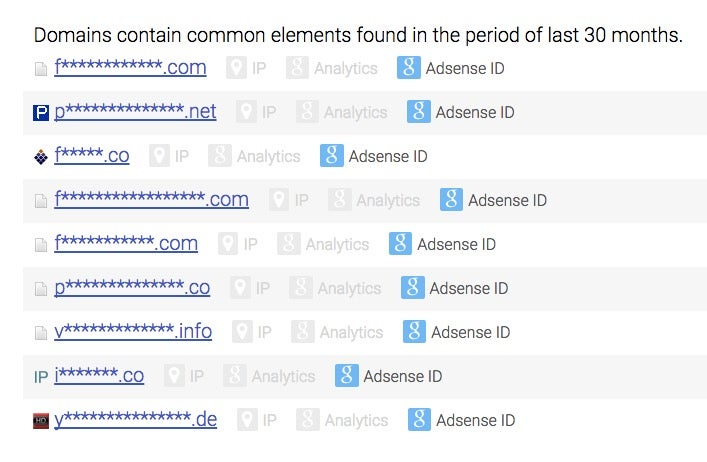Click the blank page favicon of p***.co
Viewport: 707px width, 462px height.
[x=41, y=289]
